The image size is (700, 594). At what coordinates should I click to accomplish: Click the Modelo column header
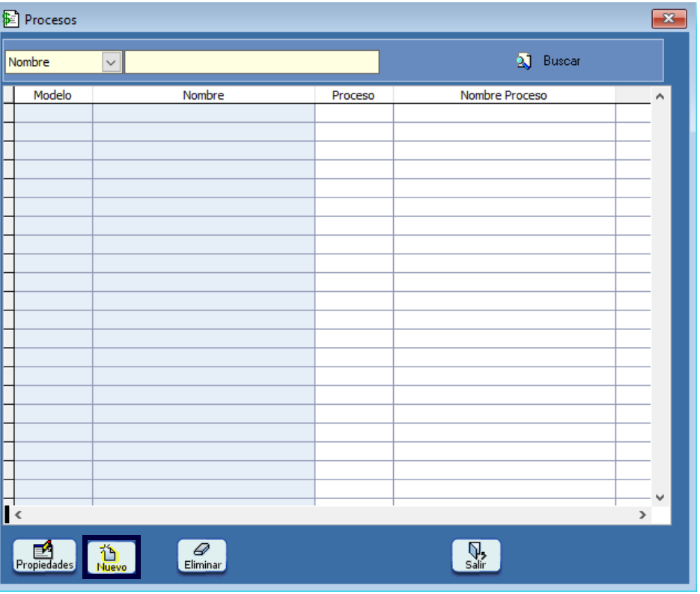tap(53, 95)
